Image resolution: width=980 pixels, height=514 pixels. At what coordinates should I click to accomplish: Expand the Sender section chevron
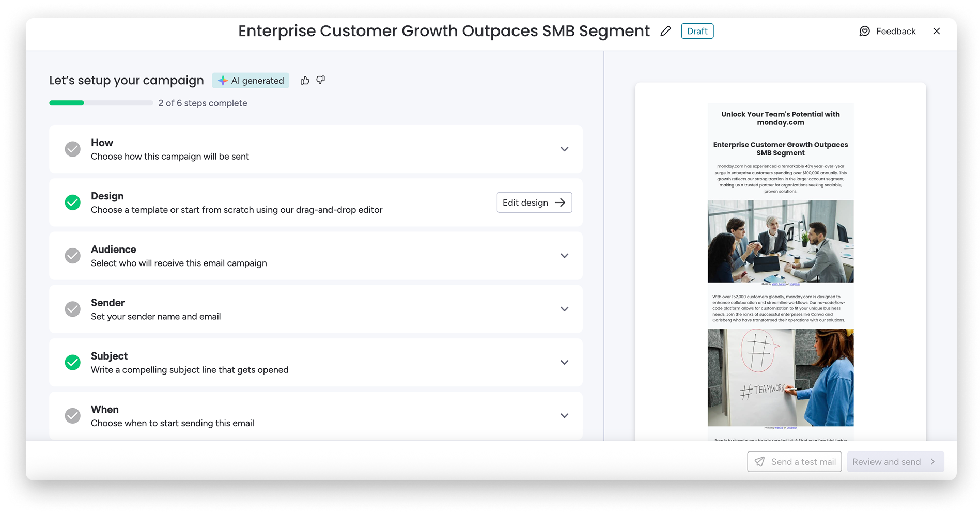point(565,309)
